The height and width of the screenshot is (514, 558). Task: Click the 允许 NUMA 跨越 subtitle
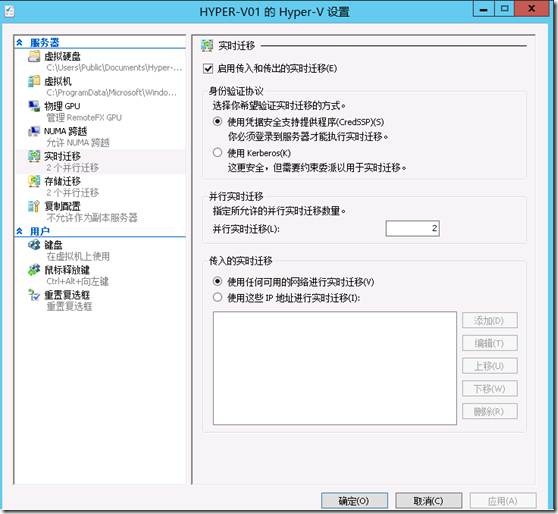pyautogui.click(x=78, y=143)
